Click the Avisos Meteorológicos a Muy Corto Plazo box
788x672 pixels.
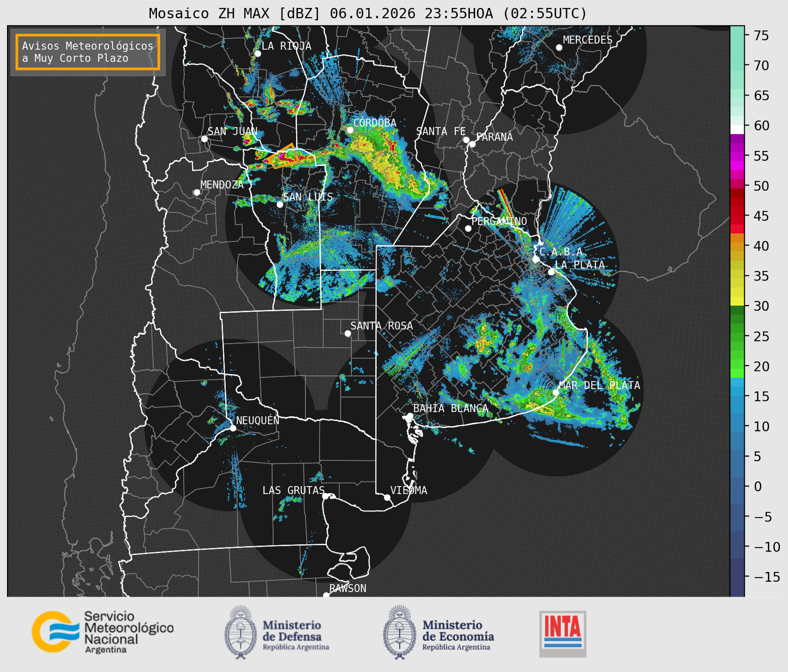click(88, 52)
